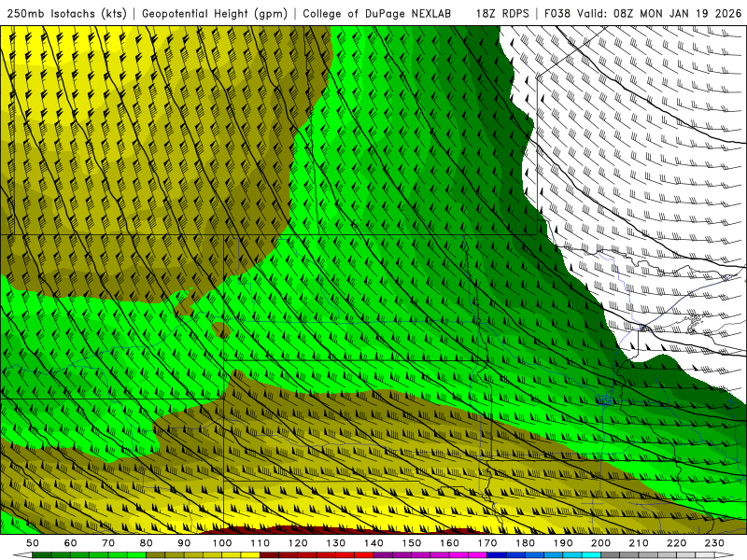This screenshot has width=747, height=560.
Task: Click the 'Geopotential Height (gpm)' header label
Action: [215, 13]
